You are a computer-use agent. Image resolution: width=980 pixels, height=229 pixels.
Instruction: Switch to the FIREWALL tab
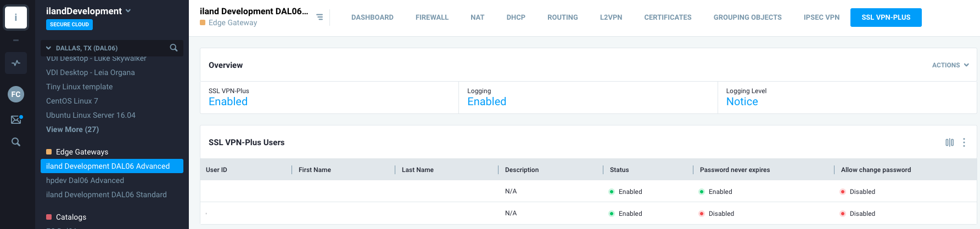(432, 18)
